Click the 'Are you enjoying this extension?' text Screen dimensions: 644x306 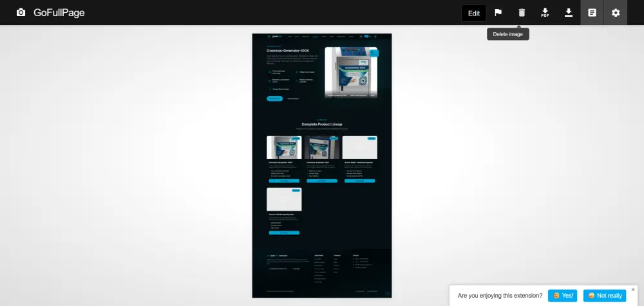click(x=500, y=296)
